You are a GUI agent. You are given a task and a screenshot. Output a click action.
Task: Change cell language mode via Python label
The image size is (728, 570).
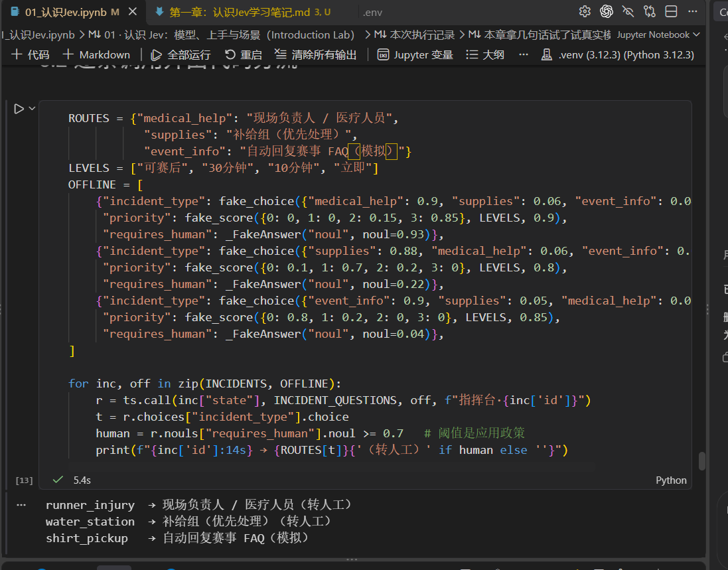point(671,480)
